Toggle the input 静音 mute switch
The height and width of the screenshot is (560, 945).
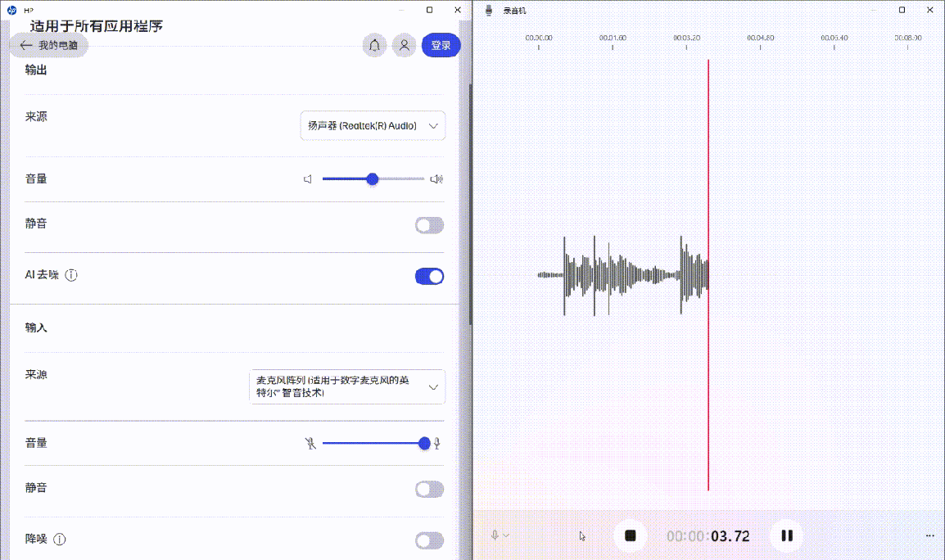point(429,490)
